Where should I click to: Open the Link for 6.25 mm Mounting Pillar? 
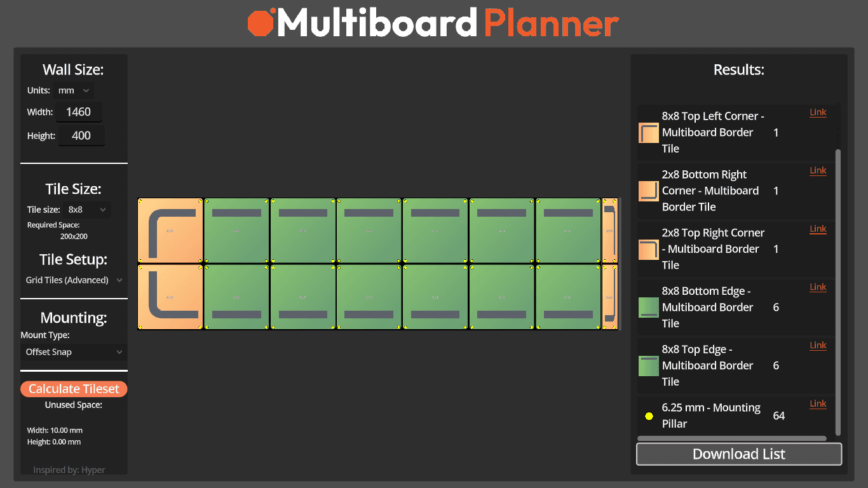coord(818,403)
